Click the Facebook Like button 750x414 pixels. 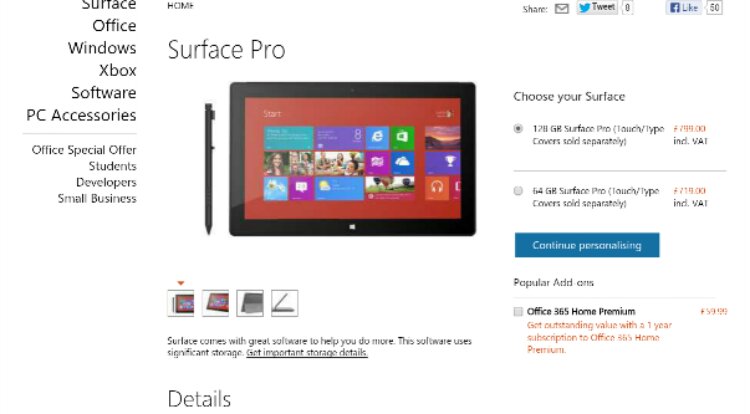pyautogui.click(x=684, y=8)
